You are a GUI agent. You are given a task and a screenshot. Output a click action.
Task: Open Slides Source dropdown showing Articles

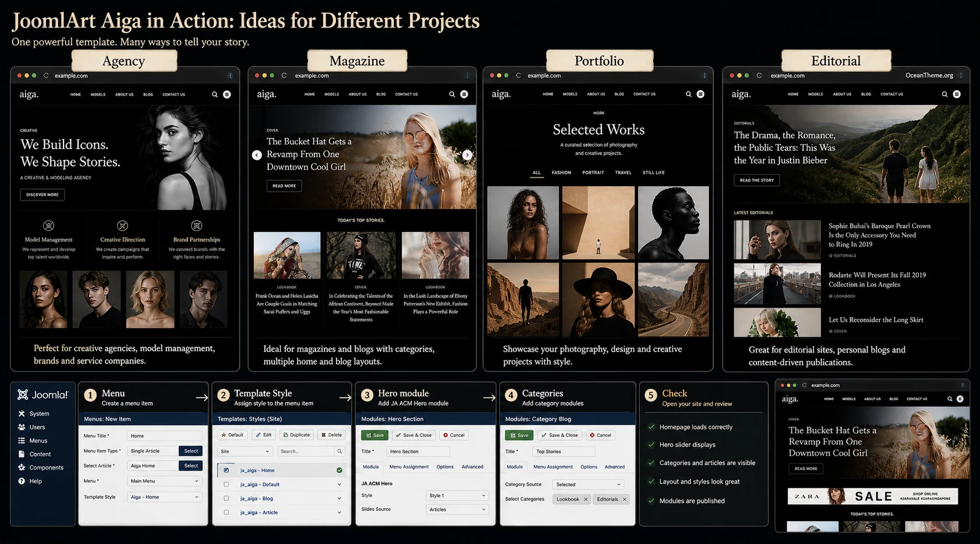coord(457,510)
